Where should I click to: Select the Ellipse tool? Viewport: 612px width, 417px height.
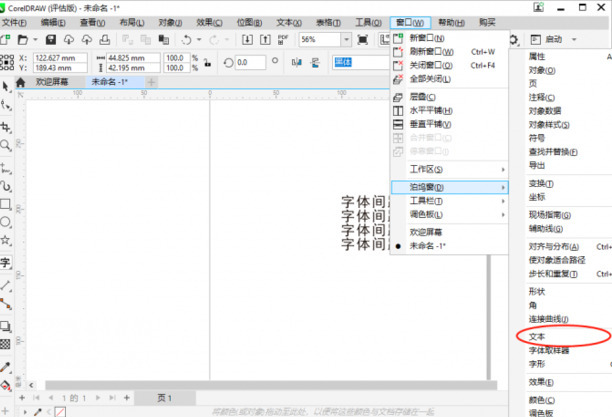6,222
